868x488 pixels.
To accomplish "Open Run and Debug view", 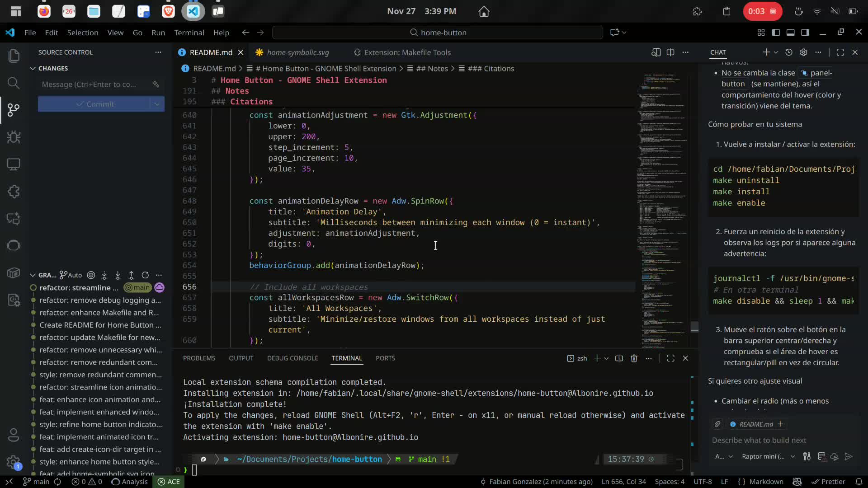I will tap(14, 137).
